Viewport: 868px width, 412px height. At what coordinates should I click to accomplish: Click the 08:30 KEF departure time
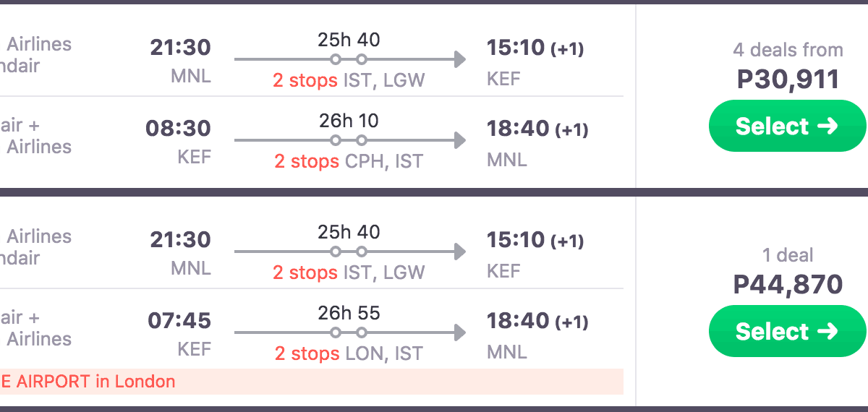tap(178, 129)
